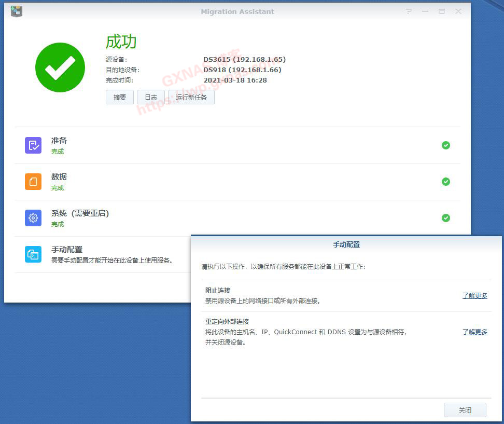Click completion time 2021-03-18 16:28

click(x=235, y=80)
